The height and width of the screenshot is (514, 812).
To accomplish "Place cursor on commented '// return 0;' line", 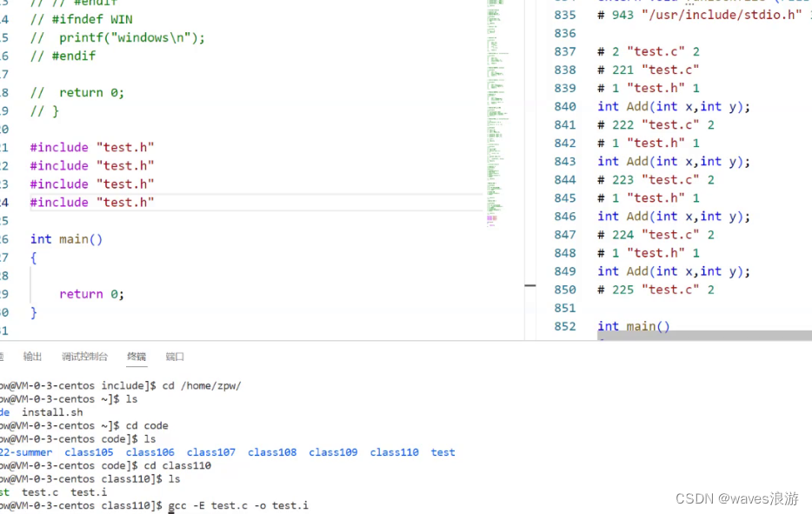I will pyautogui.click(x=77, y=93).
